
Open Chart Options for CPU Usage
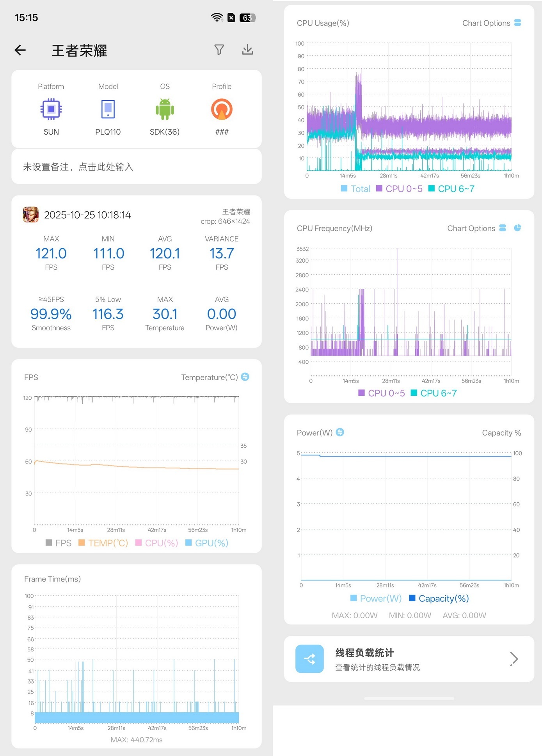[491, 23]
